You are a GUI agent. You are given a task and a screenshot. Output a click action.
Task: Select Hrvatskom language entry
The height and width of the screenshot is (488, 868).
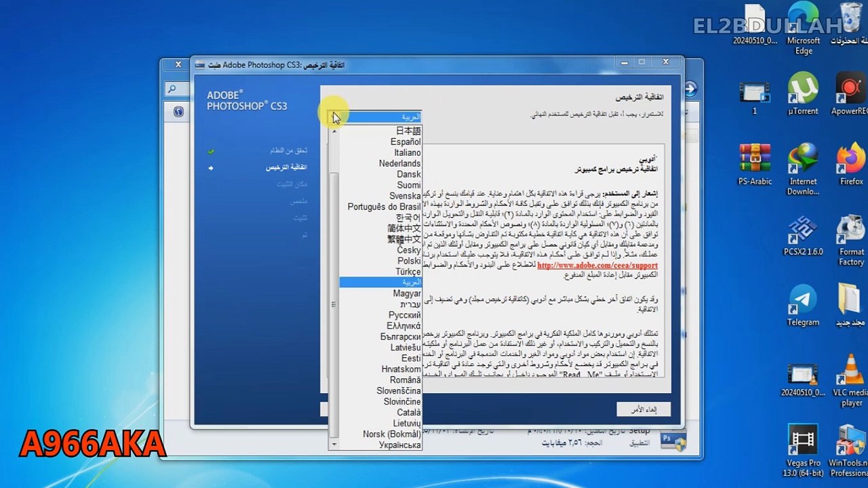coord(401,369)
